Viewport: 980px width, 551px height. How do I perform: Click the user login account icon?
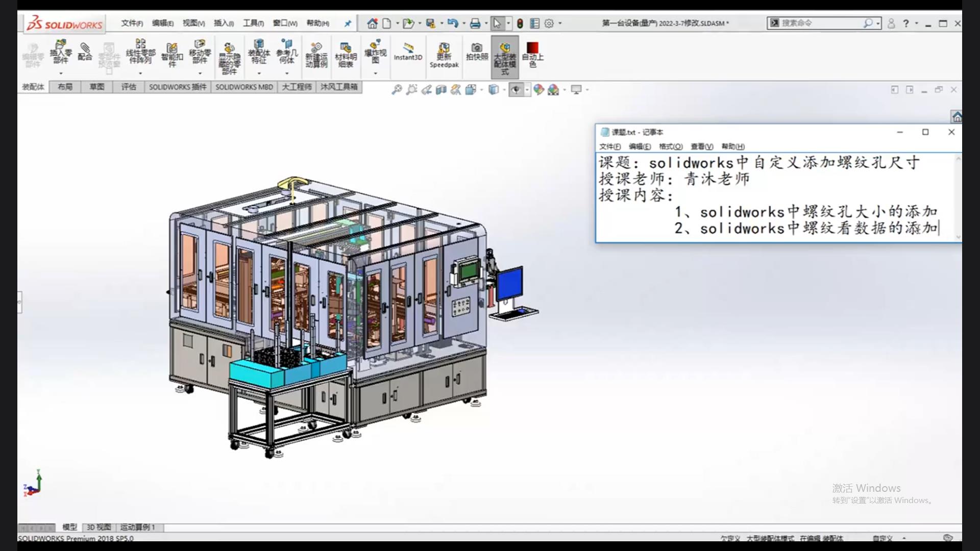pos(891,23)
